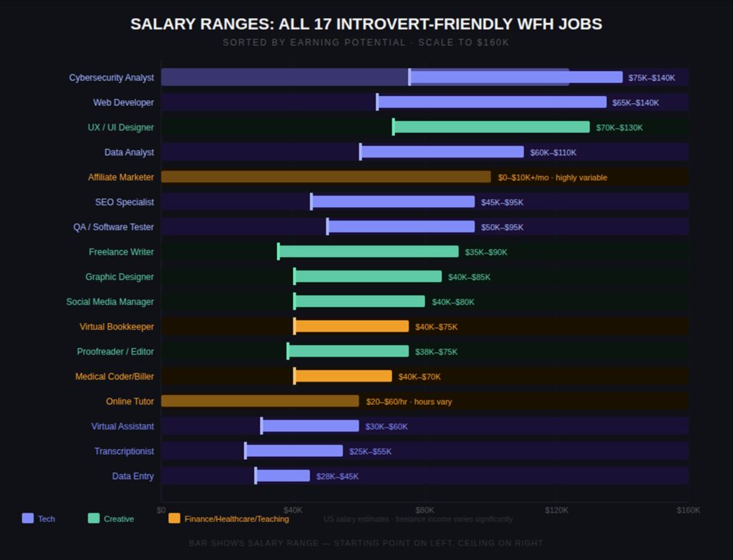Select the QA / Software Tester bar
The image size is (733, 560).
coord(400,227)
